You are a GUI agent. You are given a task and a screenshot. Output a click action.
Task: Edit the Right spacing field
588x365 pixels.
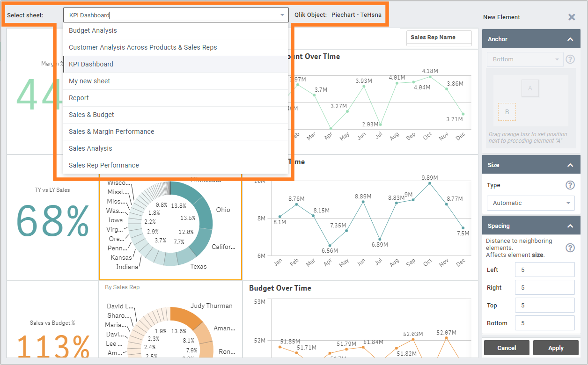coord(544,287)
